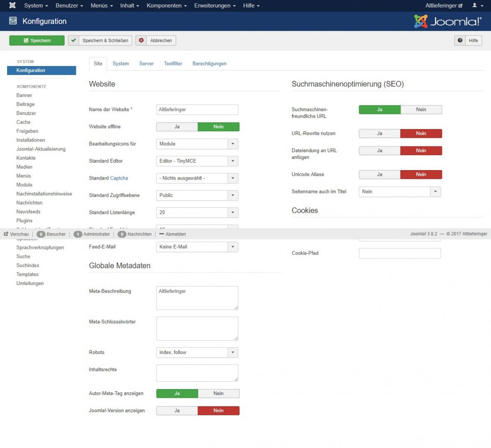
Task: Set Website offline to Ja
Action: click(177, 127)
